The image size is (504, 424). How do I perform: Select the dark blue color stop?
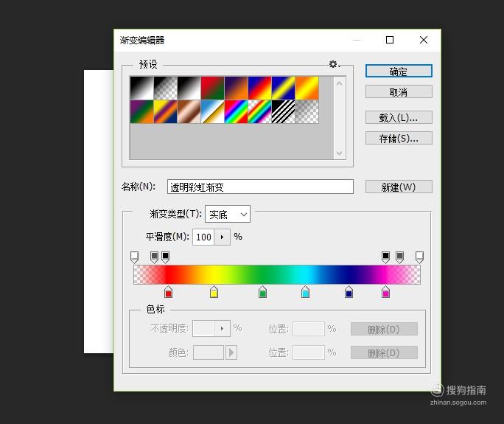point(349,292)
